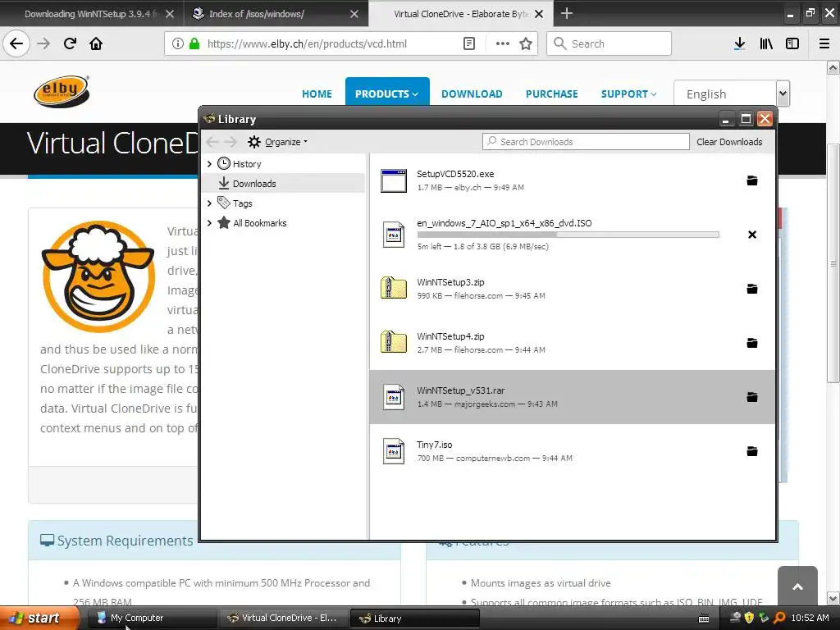The height and width of the screenshot is (630, 840).
Task: Open containing folder for WinNTSetup_v531.rar
Action: [x=752, y=397]
